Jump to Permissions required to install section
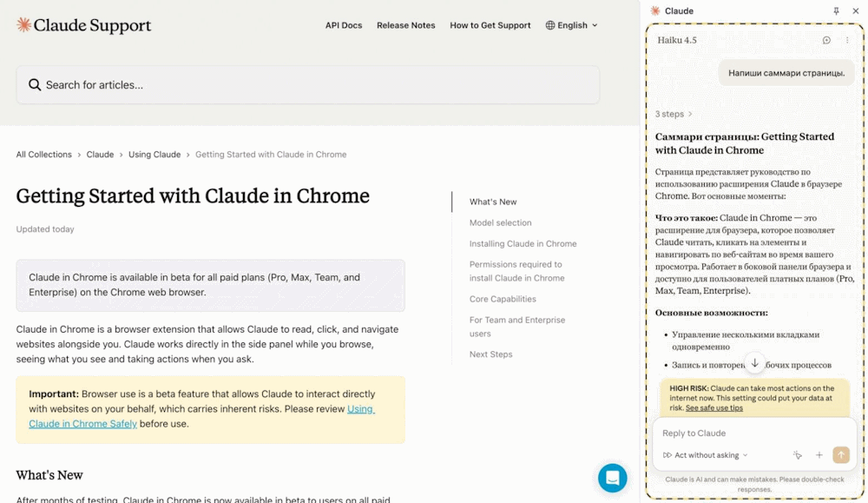The height and width of the screenshot is (503, 868). coord(517,271)
